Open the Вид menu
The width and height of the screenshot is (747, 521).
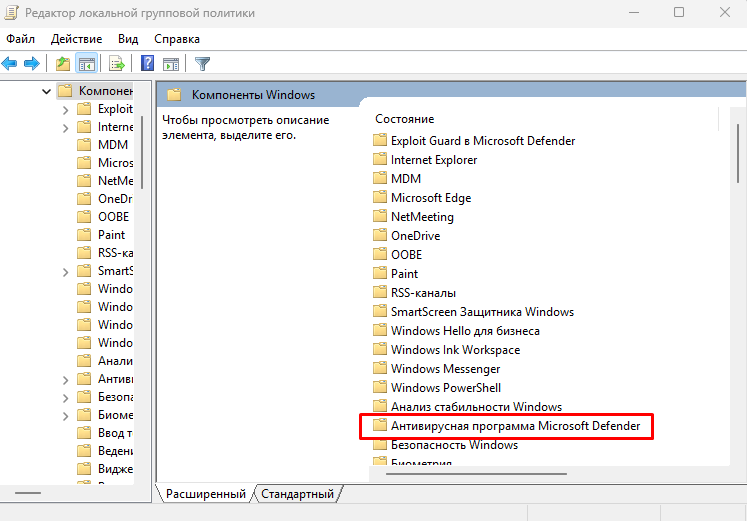(128, 39)
